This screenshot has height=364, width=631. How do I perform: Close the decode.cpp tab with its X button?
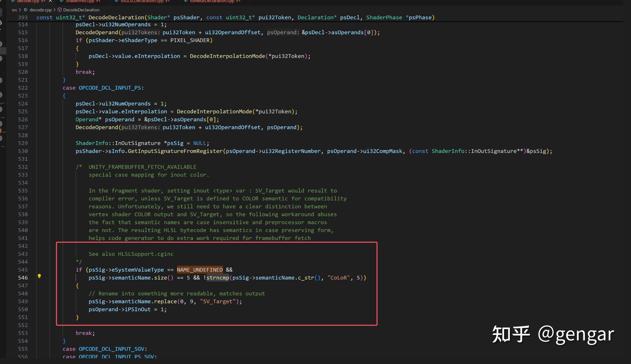pyautogui.click(x=50, y=1)
